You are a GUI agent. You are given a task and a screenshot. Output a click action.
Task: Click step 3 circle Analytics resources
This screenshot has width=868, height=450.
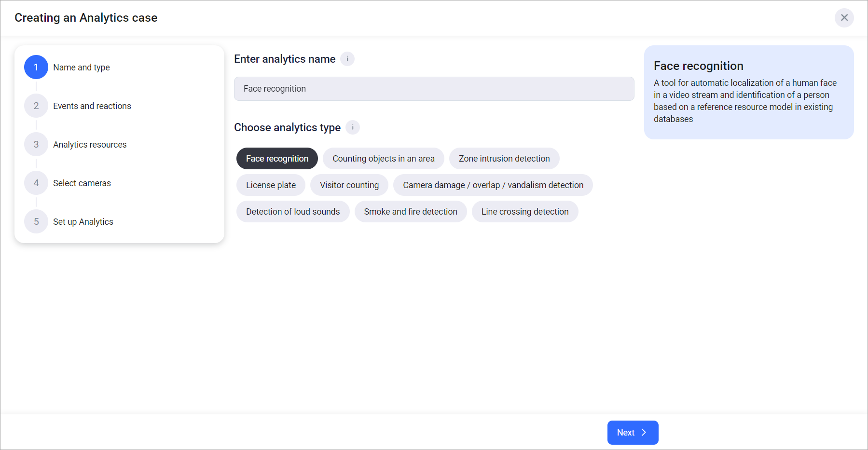pyautogui.click(x=36, y=144)
